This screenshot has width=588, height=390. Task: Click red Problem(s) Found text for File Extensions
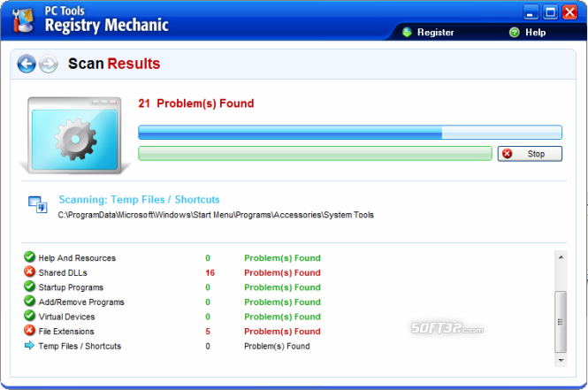pyautogui.click(x=282, y=332)
